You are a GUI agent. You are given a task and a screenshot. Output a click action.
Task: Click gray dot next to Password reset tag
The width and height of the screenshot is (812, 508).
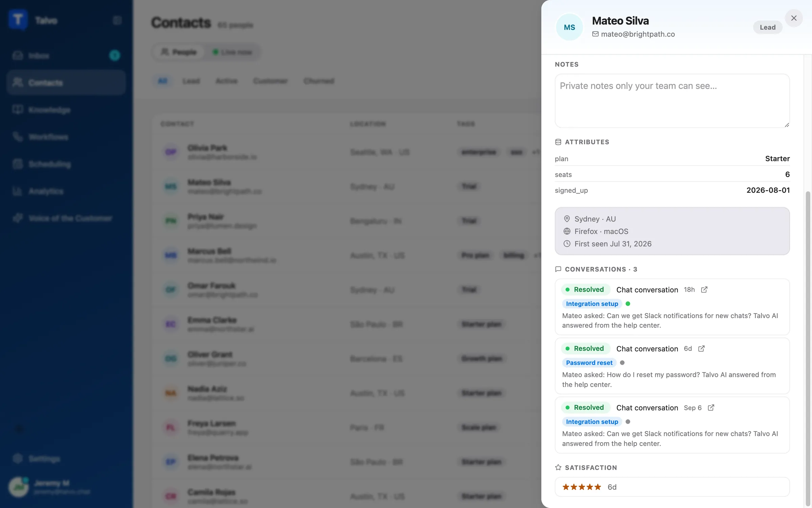pos(622,363)
